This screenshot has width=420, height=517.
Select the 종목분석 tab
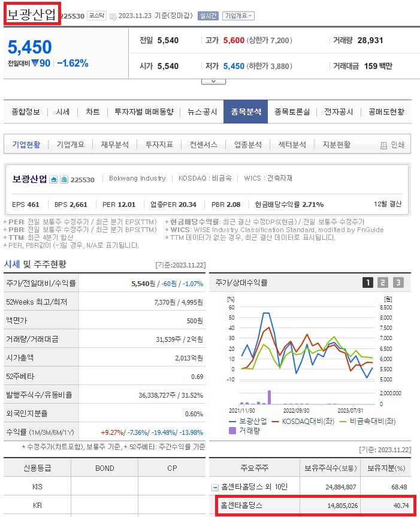click(x=246, y=112)
